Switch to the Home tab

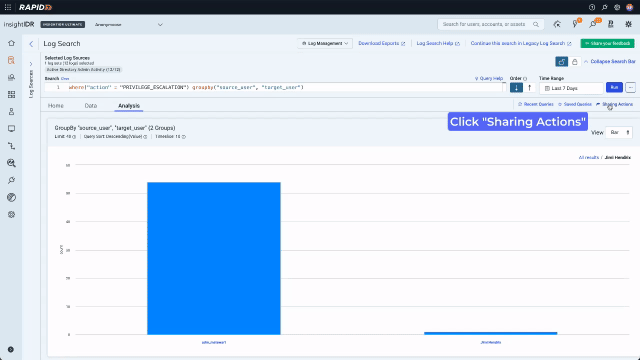(x=56, y=106)
